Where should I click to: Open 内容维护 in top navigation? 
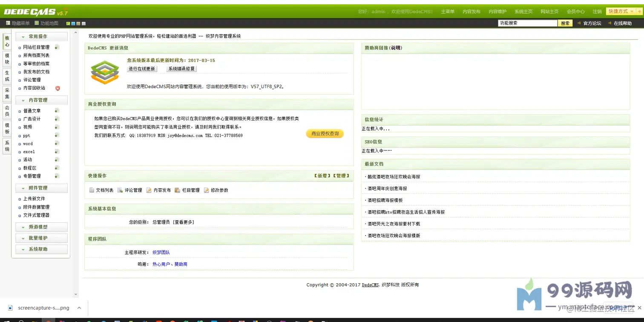(x=497, y=12)
